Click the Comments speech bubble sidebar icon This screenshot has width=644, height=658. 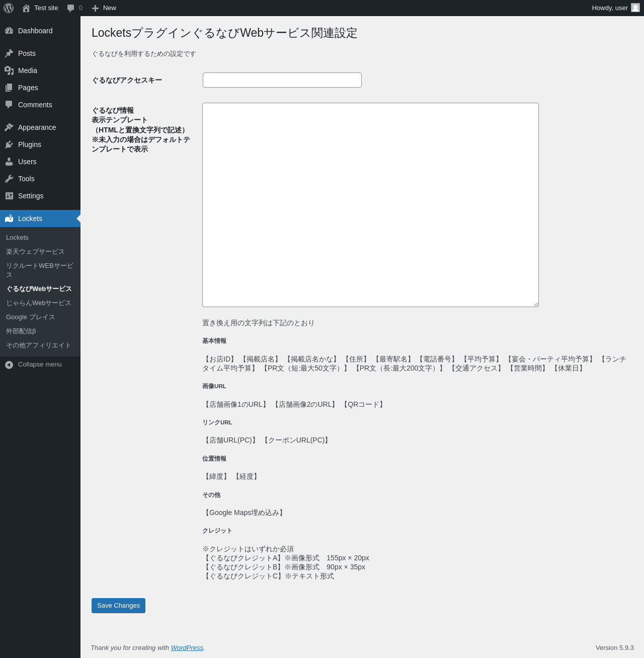pyautogui.click(x=9, y=105)
